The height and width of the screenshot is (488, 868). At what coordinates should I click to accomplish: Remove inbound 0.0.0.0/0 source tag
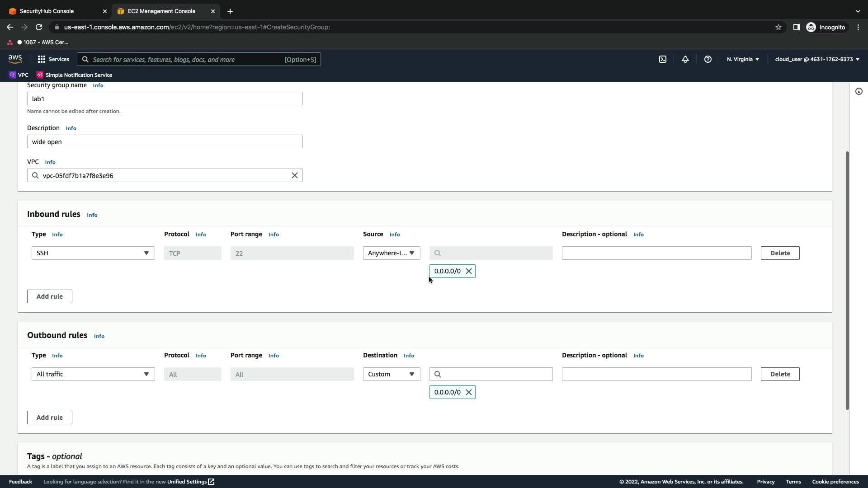tap(469, 271)
